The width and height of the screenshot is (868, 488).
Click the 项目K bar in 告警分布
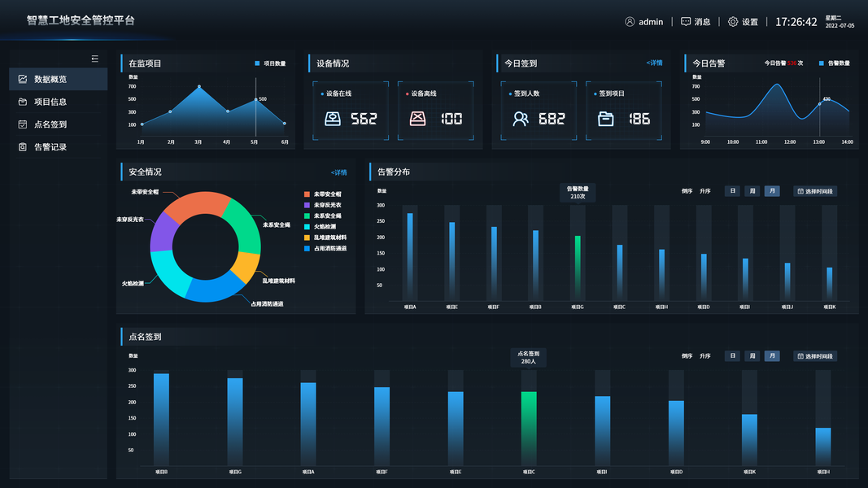[829, 285]
